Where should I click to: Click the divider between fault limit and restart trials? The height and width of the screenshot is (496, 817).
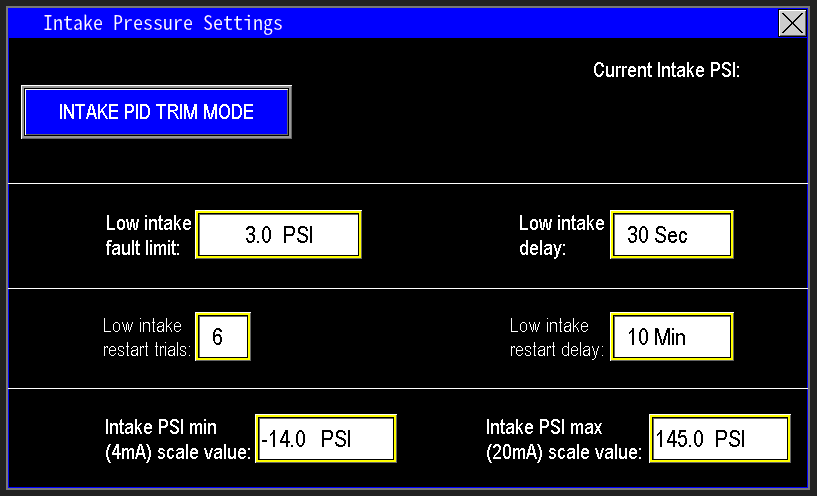point(408,288)
